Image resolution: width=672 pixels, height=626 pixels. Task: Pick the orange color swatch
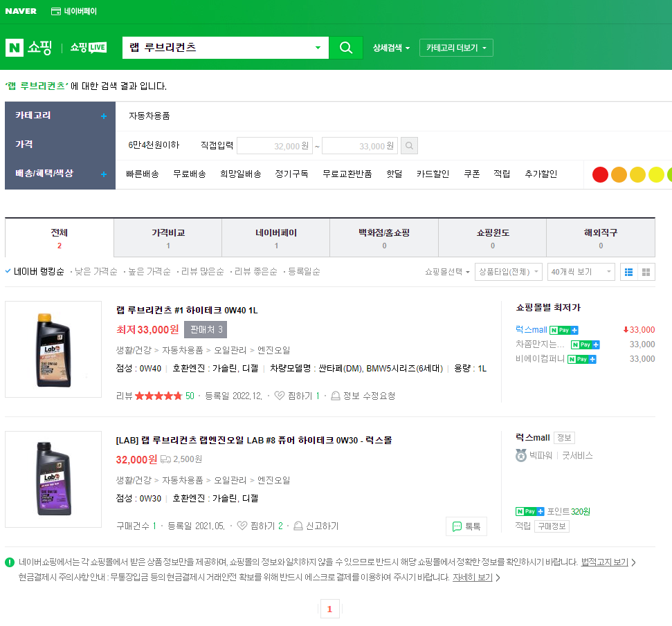click(619, 174)
